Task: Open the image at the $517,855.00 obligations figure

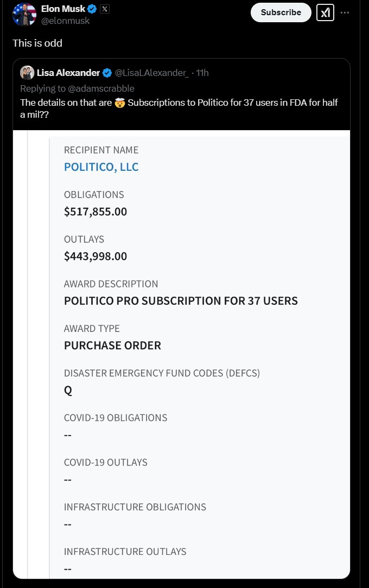Action: tap(96, 212)
